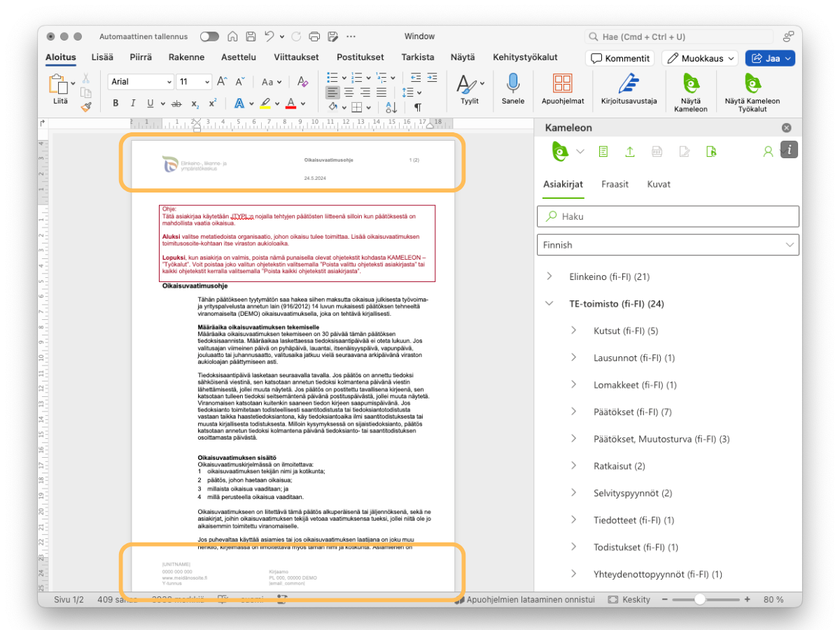Click Näytä Kameleon Työkalut ribbon button
The image size is (840, 630).
tap(752, 93)
